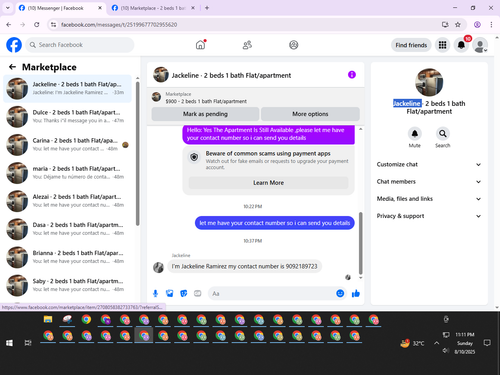
Task: Expand Privacy & support section
Action: click(x=429, y=216)
